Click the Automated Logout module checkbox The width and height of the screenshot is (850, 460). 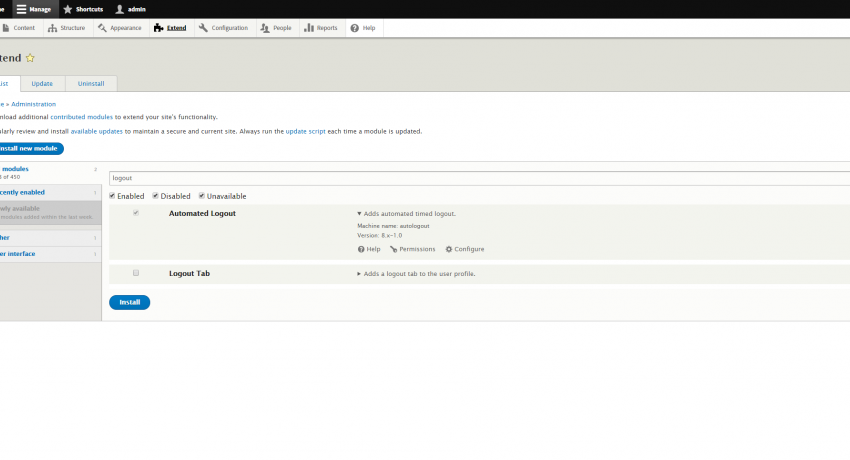click(136, 213)
